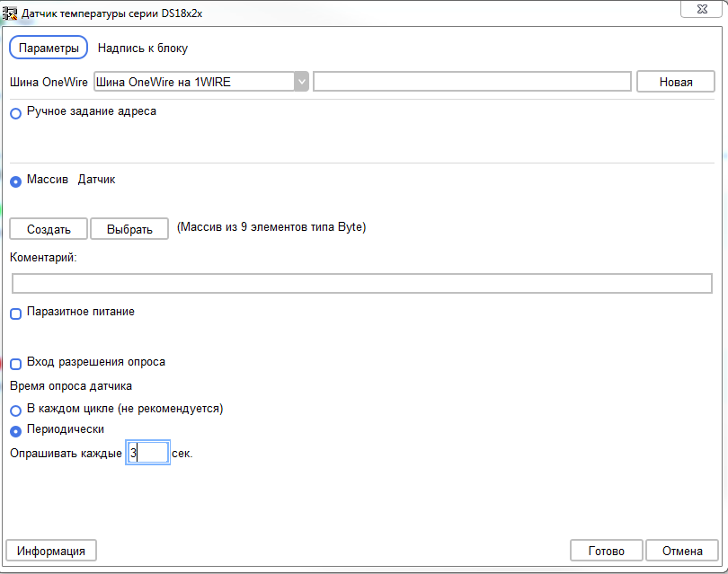Click the DS18x2x sensor window title icon
The width and height of the screenshot is (728, 574).
(x=11, y=13)
